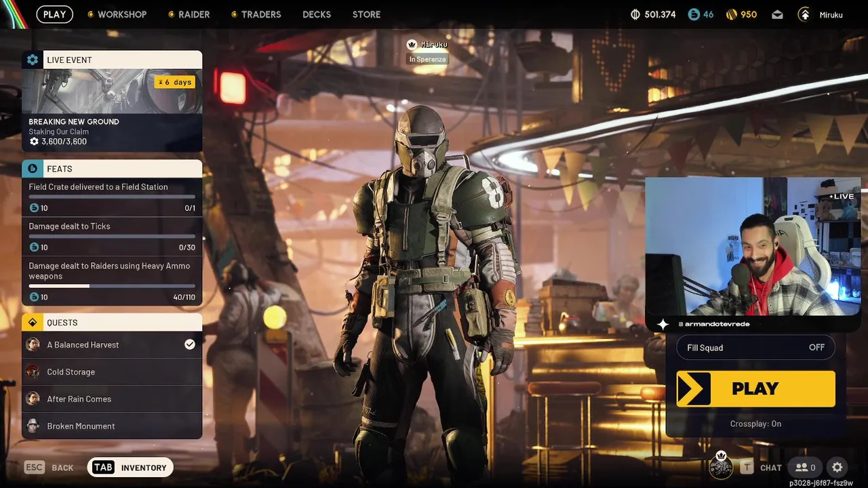Open the A Balanced Harvest quest

(112, 345)
